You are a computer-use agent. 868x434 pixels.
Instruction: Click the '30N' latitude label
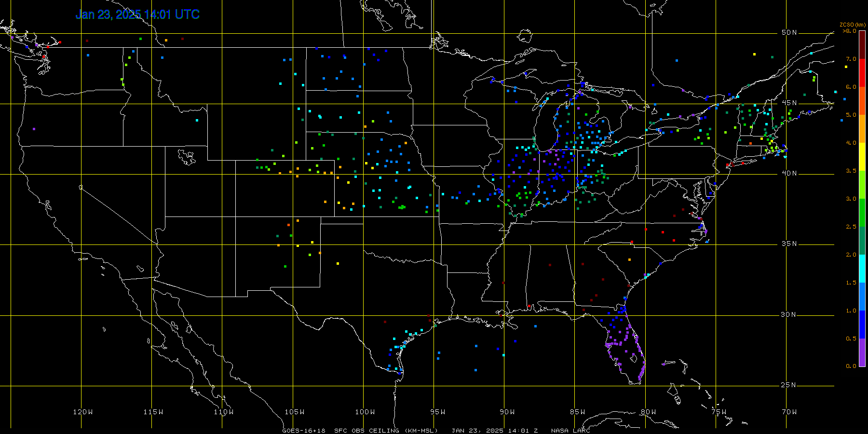click(x=789, y=314)
